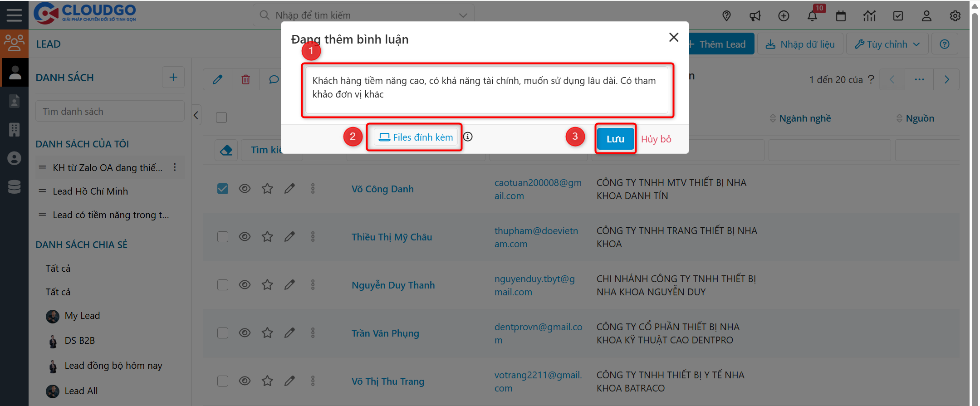Select the Lead Hồ Chí Minh list
Image resolution: width=980 pixels, height=406 pixels.
pyautogui.click(x=90, y=191)
